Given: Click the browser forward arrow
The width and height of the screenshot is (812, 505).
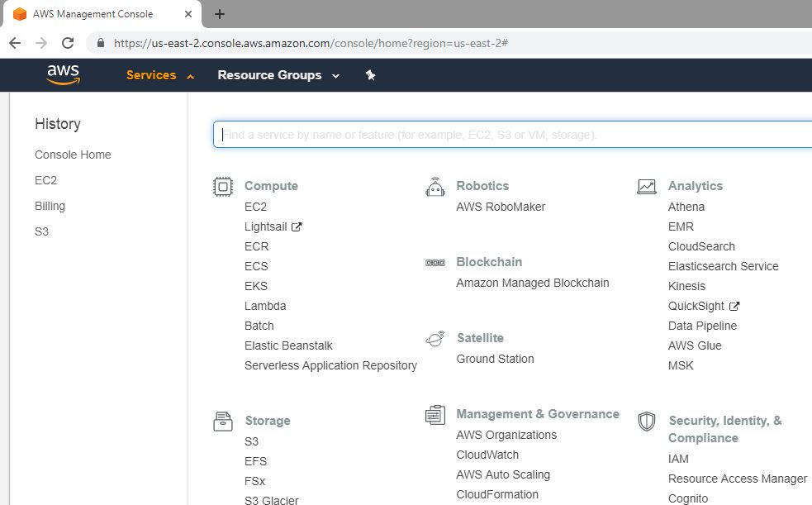Looking at the screenshot, I should coord(41,43).
